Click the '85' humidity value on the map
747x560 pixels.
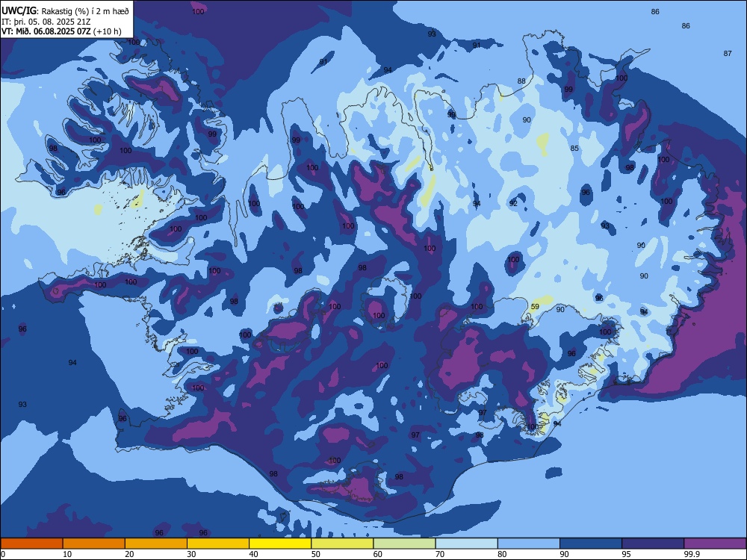pyautogui.click(x=574, y=148)
